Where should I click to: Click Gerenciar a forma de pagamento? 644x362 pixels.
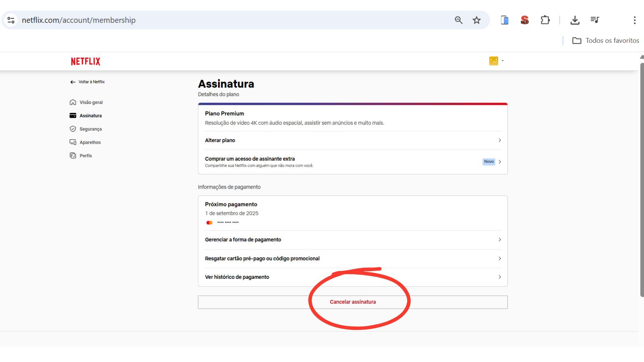pyautogui.click(x=353, y=240)
